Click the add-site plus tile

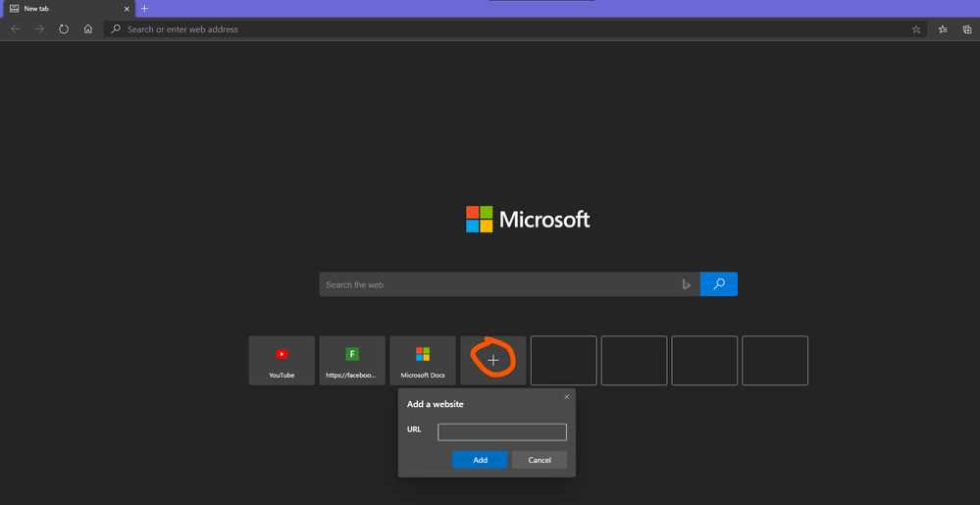point(493,361)
